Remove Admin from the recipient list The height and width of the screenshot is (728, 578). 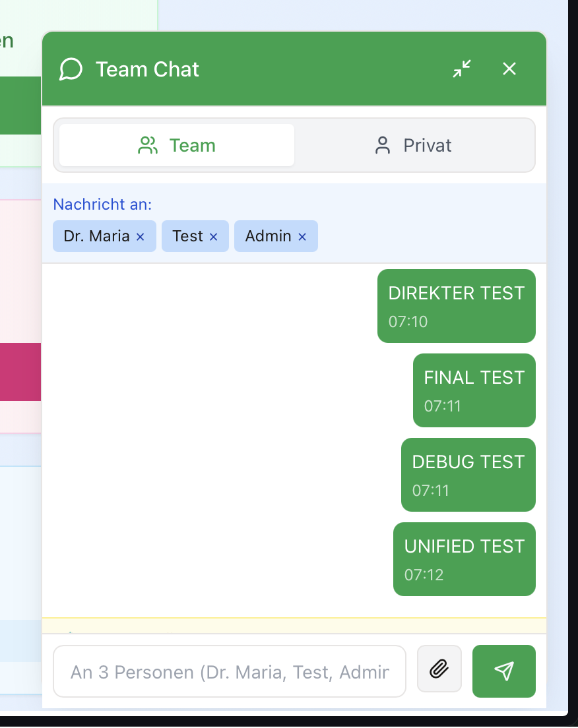(302, 237)
